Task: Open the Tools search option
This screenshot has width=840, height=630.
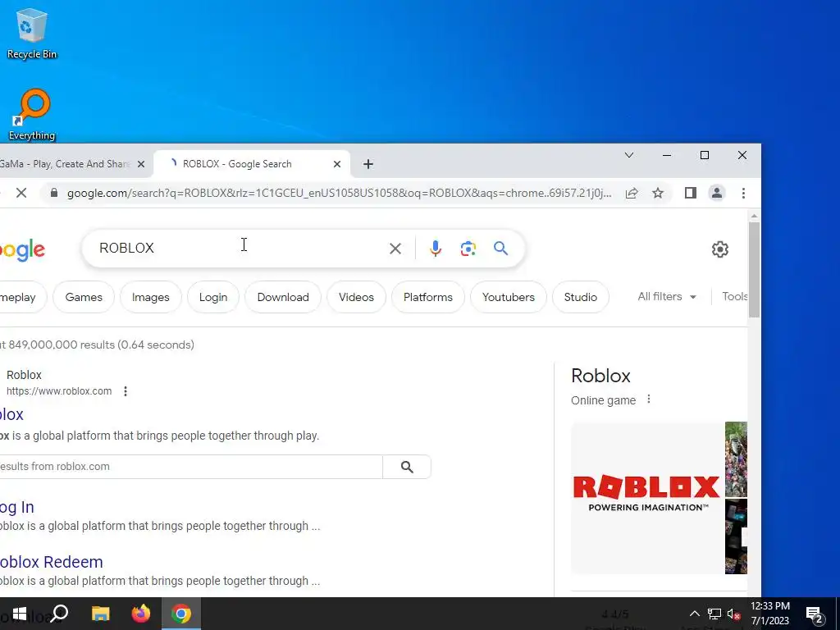Action: [x=734, y=297]
